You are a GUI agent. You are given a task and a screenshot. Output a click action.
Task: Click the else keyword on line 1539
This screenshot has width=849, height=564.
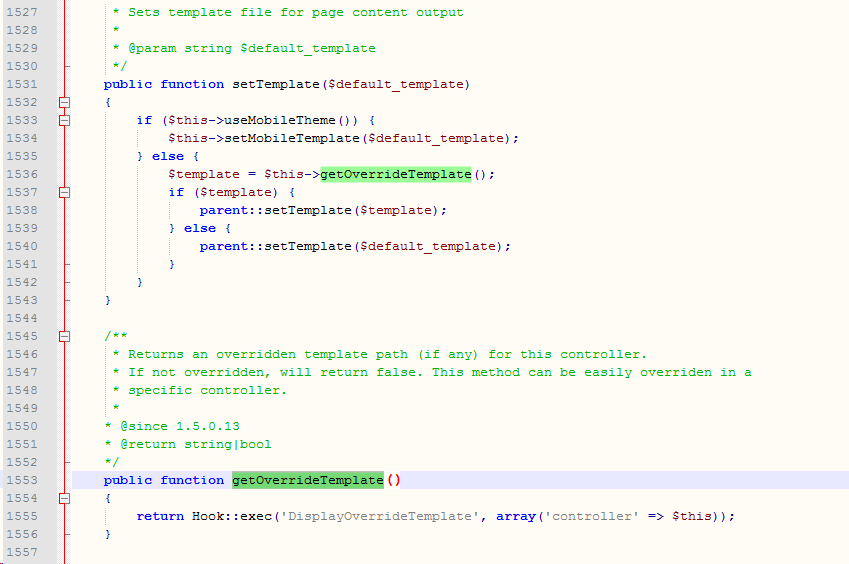tap(200, 228)
